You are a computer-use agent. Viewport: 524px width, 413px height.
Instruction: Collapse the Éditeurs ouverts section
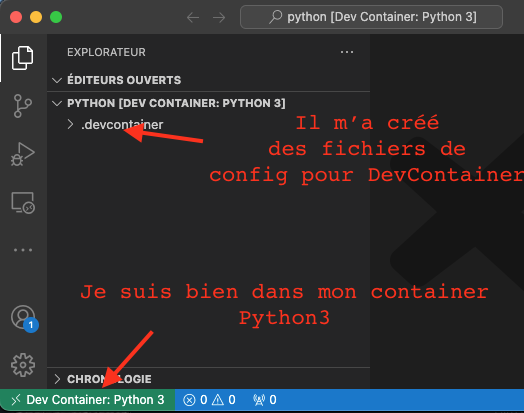coord(209,80)
